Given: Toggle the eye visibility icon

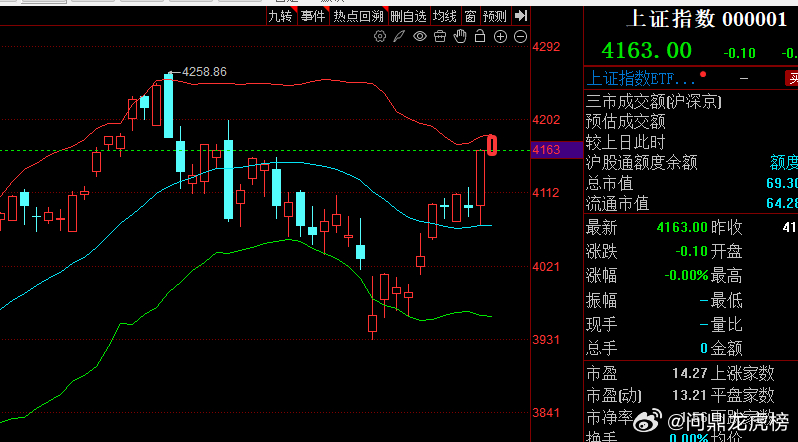Looking at the screenshot, I should [419, 36].
